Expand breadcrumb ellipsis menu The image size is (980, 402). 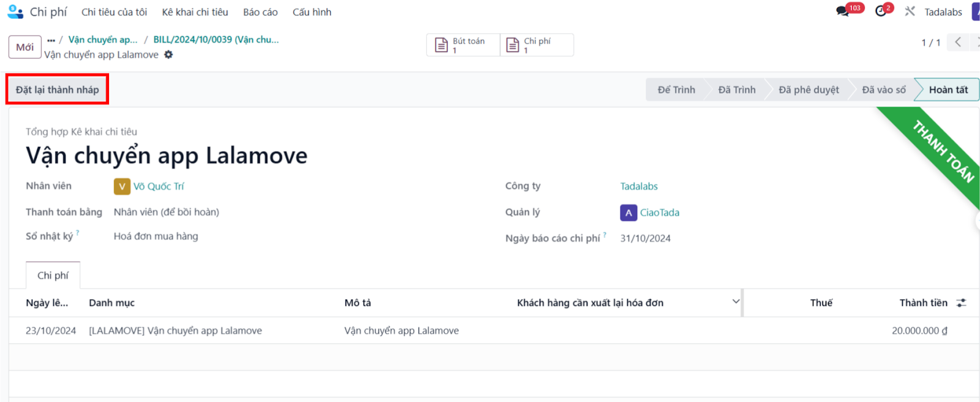(51, 40)
